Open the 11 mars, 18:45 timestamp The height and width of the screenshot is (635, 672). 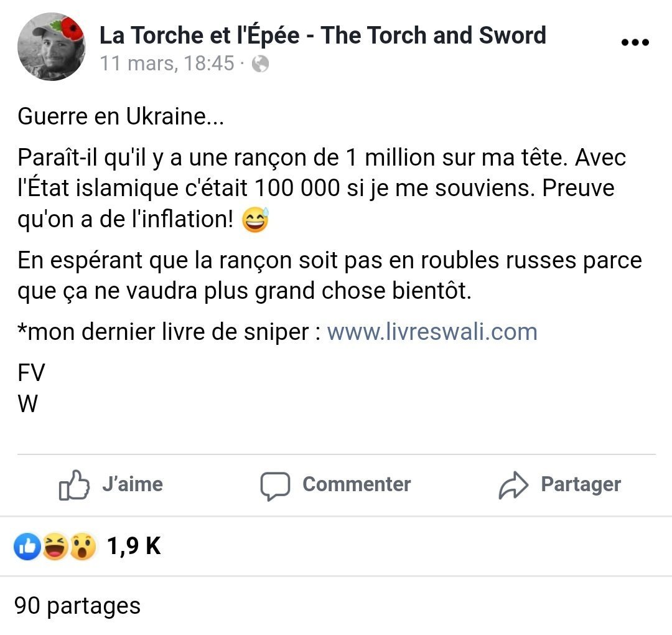coord(167,63)
